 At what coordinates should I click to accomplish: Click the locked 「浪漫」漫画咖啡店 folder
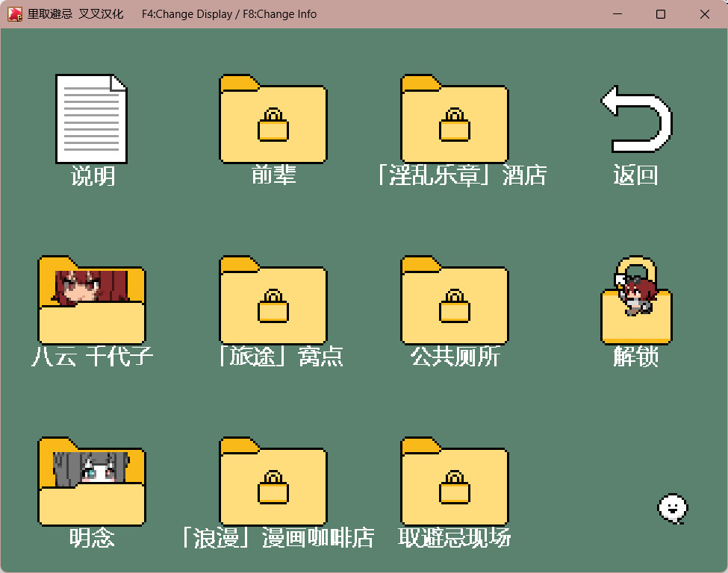pos(273,482)
